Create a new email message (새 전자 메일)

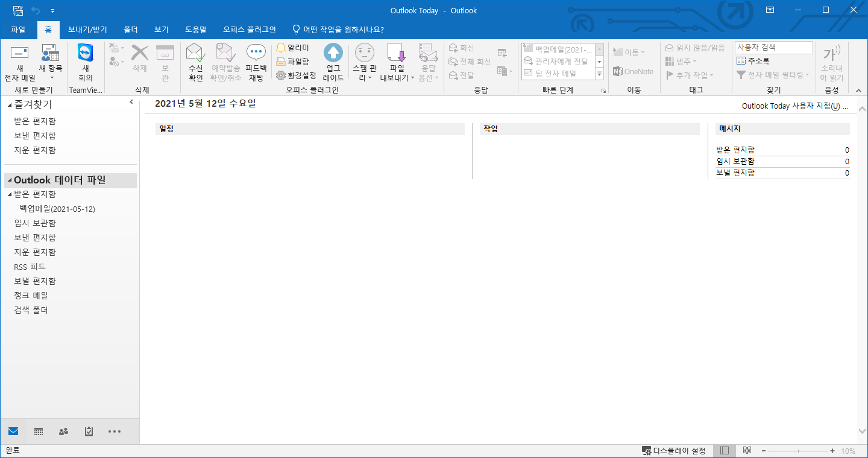pos(20,63)
